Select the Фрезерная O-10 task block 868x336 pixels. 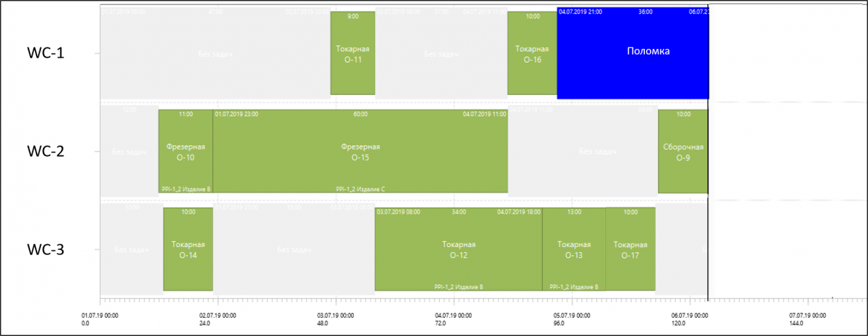pos(185,151)
